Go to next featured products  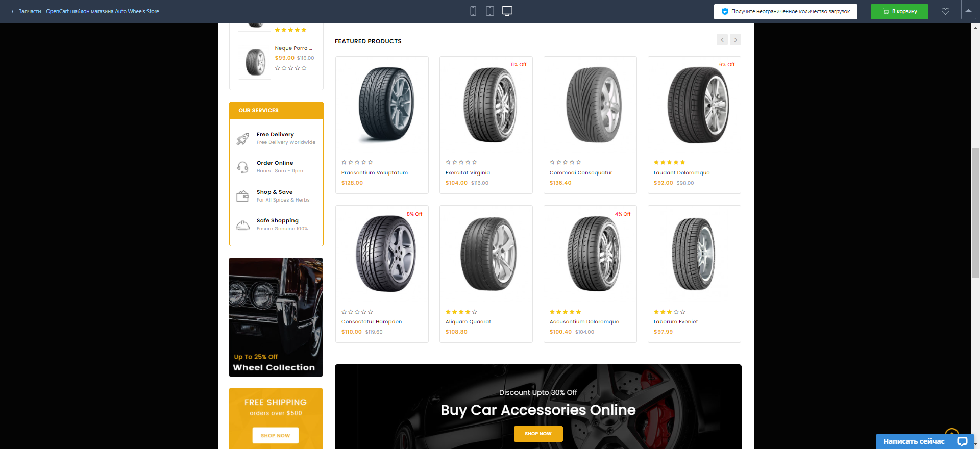coord(736,40)
